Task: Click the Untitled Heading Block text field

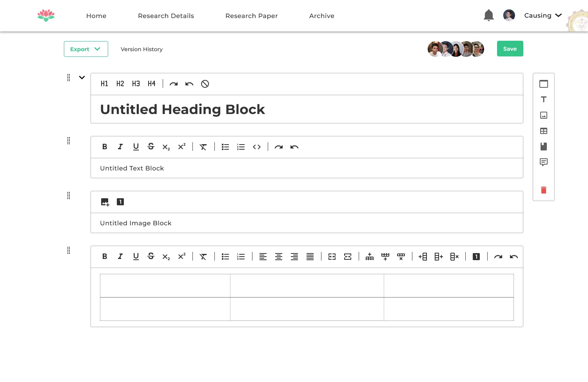Action: tap(307, 109)
